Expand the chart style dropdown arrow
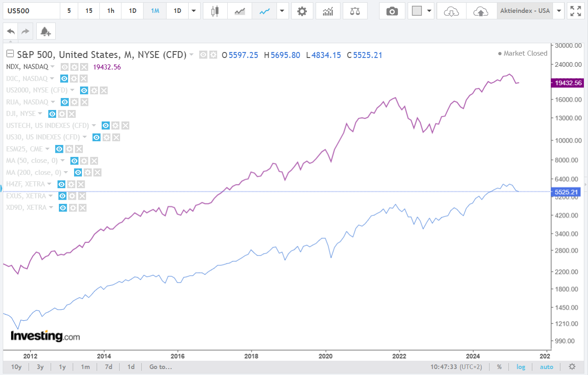The image size is (588, 375). pos(282,11)
